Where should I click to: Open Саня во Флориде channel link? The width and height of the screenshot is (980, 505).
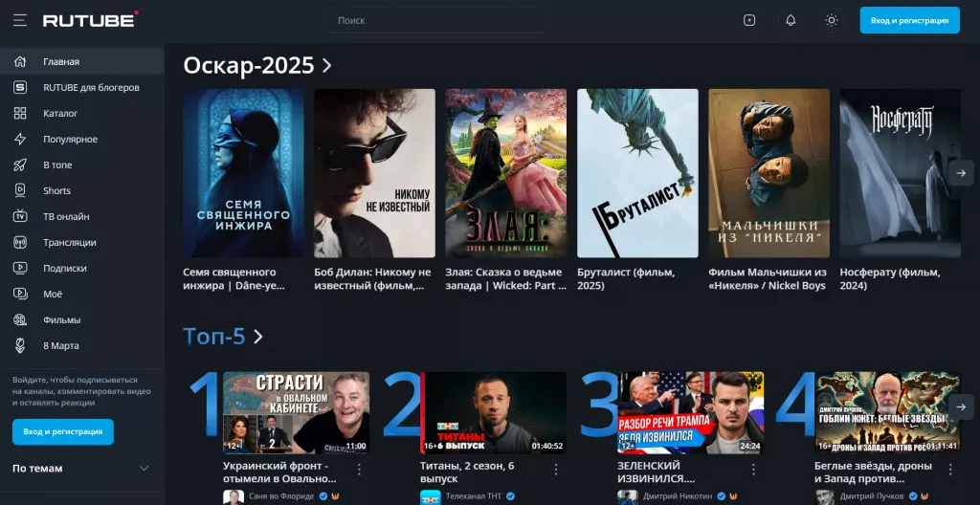[x=281, y=496]
